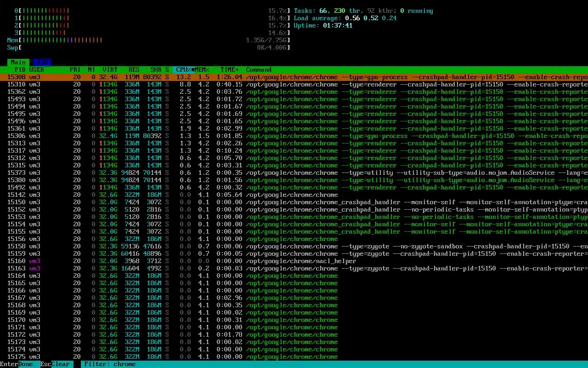
Task: Sort by the USER column header
Action: point(37,69)
